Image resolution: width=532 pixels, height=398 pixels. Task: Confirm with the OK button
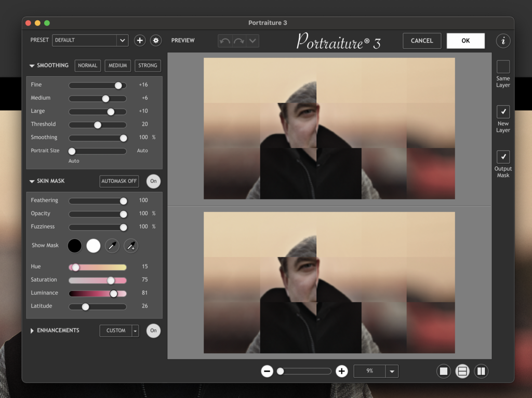(465, 41)
